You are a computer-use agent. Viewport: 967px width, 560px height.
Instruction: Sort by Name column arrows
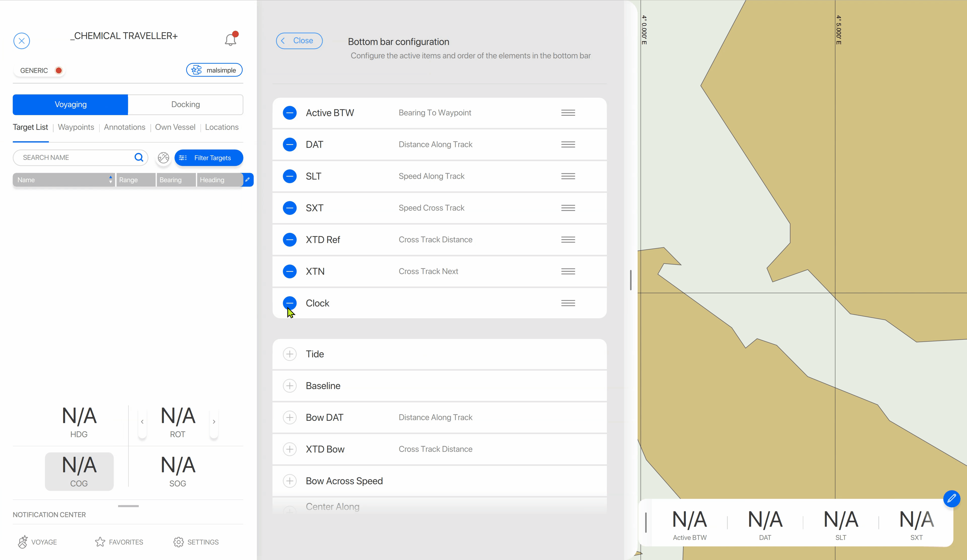coord(111,180)
